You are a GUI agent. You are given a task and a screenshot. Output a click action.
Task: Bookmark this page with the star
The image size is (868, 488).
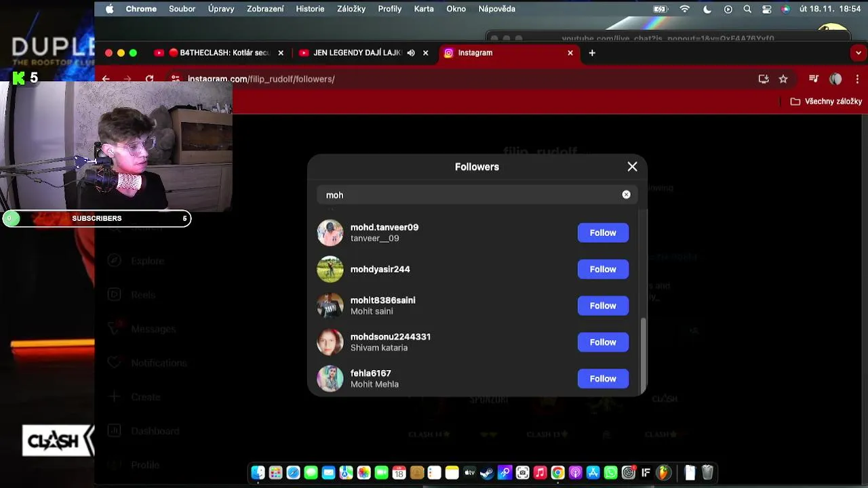click(x=783, y=79)
